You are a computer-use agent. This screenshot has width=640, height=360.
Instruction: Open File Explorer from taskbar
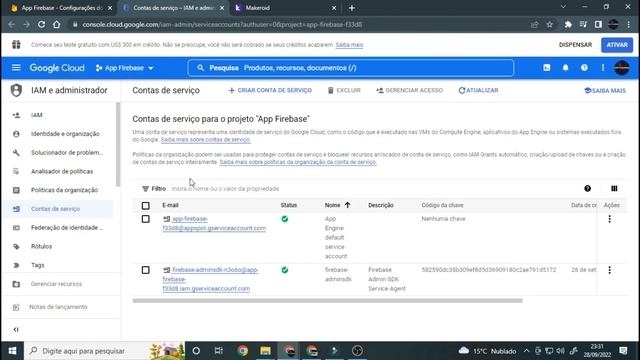coord(265,351)
